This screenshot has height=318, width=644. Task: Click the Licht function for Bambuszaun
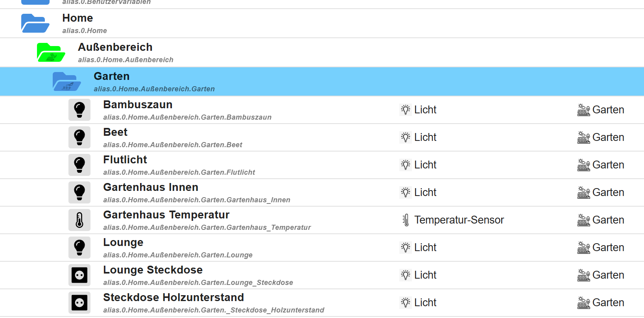(x=425, y=110)
